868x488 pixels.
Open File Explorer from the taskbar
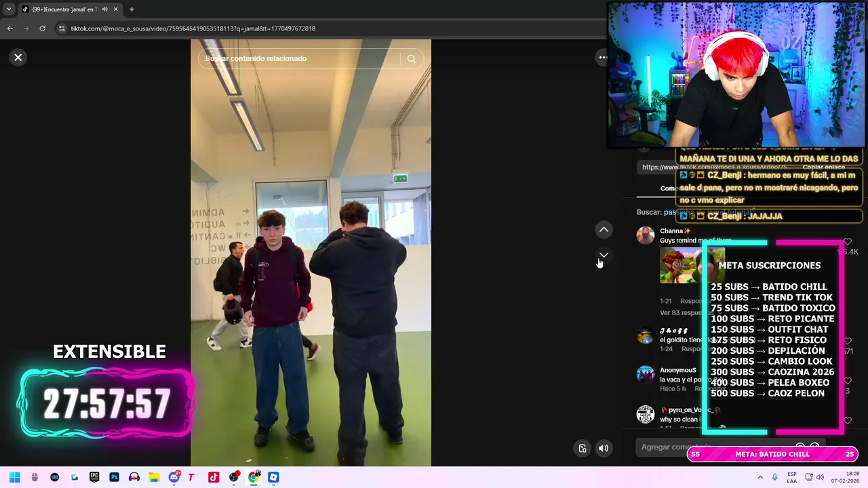point(154,477)
